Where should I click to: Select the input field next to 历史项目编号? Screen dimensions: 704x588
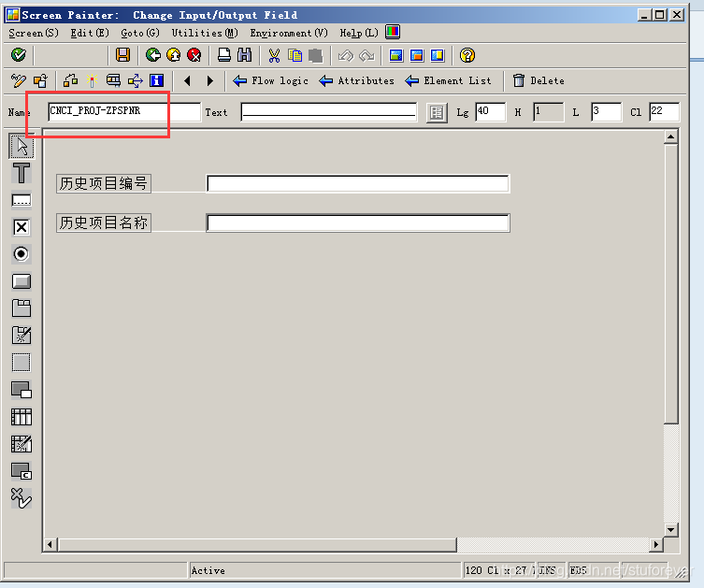(x=358, y=183)
